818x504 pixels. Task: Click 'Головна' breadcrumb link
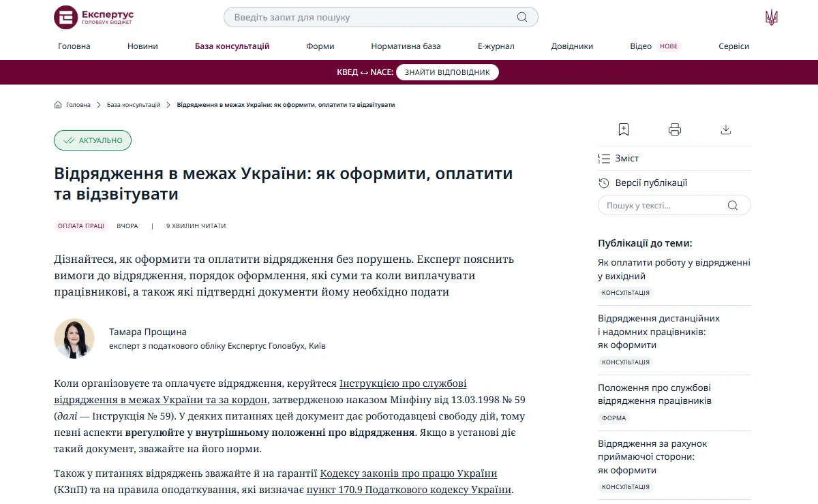pyautogui.click(x=78, y=105)
